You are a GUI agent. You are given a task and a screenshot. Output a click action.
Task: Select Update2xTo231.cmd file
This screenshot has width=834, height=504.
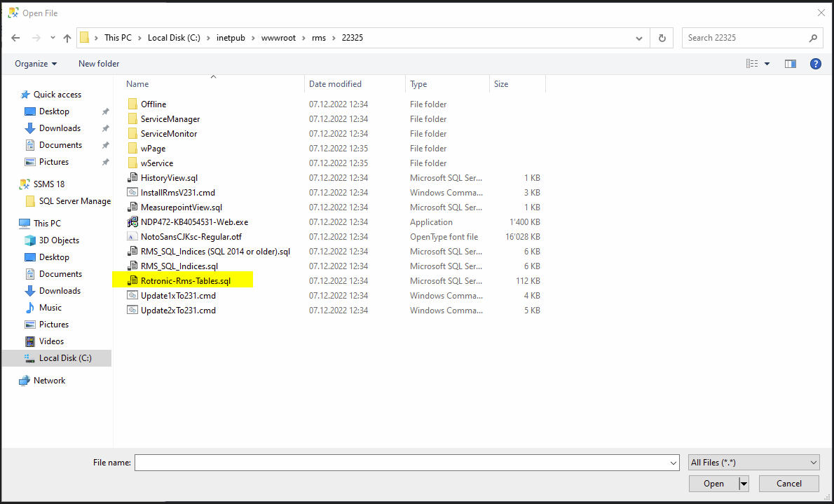tap(178, 311)
